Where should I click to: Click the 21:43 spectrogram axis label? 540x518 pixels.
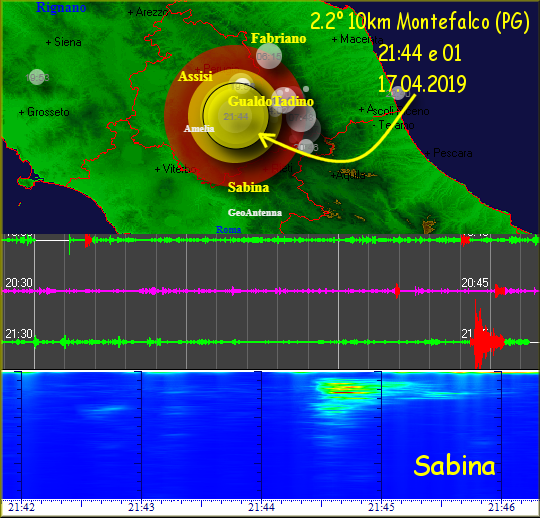pos(141,507)
